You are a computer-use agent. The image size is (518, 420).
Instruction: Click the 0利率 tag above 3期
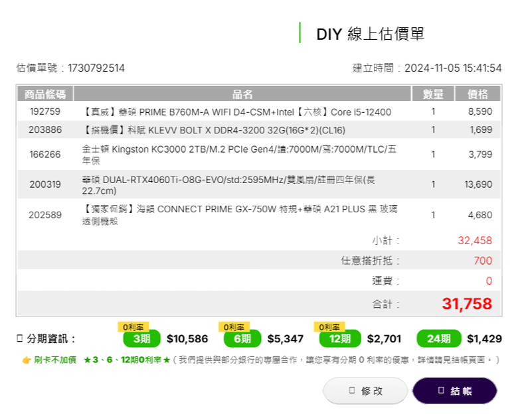click(133, 327)
